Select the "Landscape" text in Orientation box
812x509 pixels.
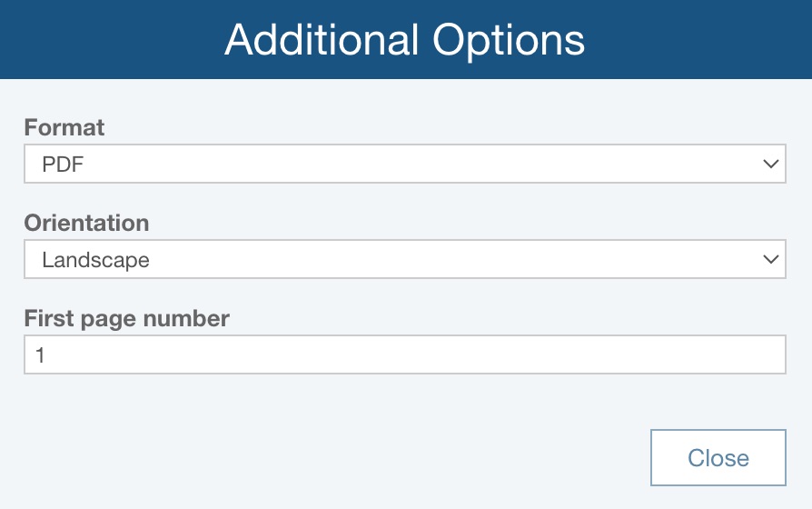coord(95,260)
